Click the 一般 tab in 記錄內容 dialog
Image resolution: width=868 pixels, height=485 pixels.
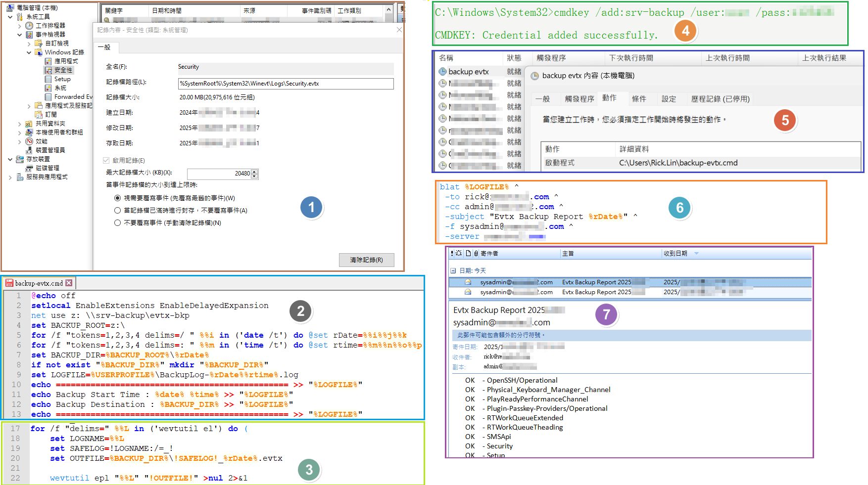[x=104, y=47]
